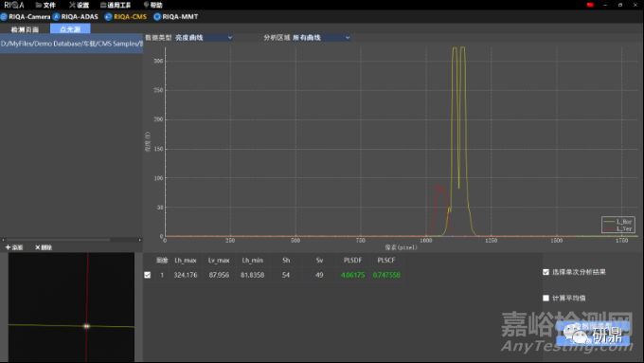This screenshot has width=644, height=363.
Task: Click the Sh column header
Action: click(x=286, y=261)
